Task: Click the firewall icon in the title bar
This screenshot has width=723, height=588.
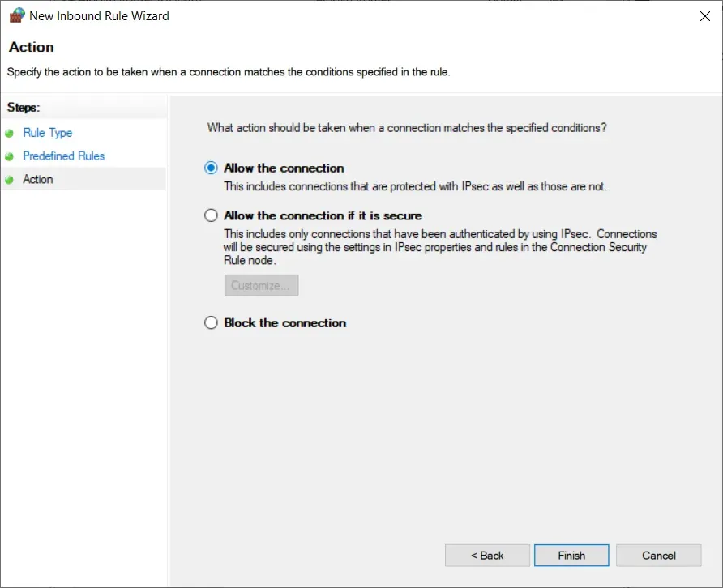Action: pyautogui.click(x=16, y=15)
